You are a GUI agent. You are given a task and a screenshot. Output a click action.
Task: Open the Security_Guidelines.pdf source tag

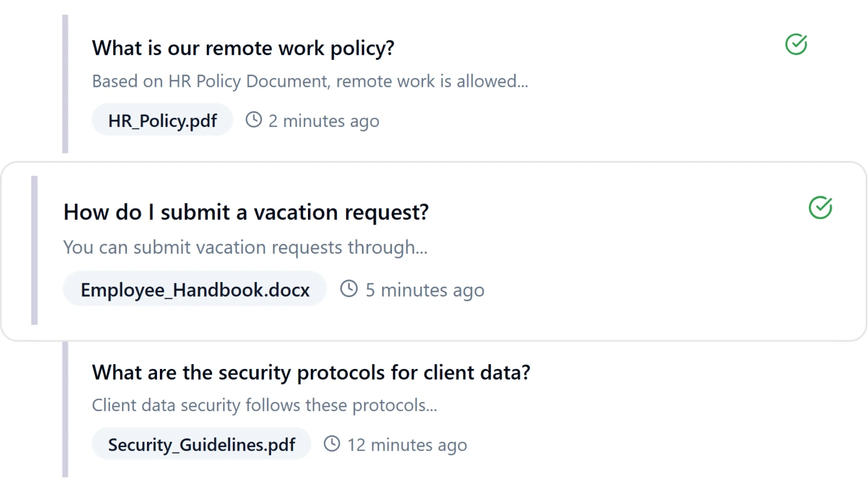pos(201,444)
